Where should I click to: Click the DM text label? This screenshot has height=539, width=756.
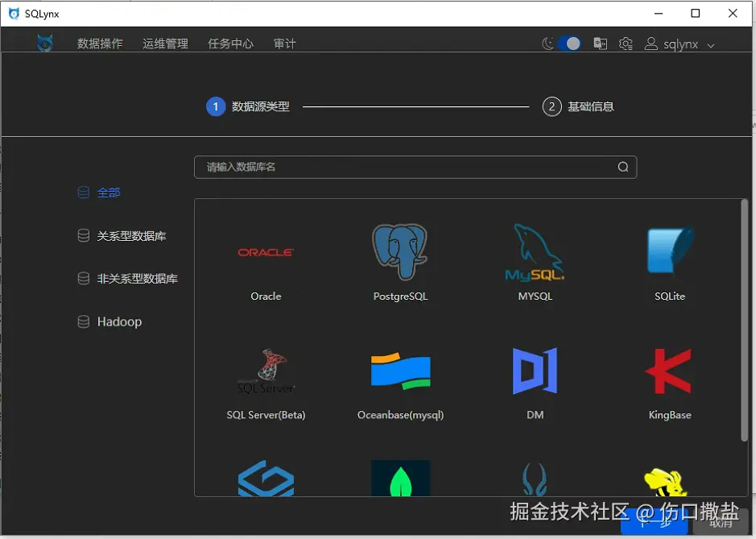535,415
